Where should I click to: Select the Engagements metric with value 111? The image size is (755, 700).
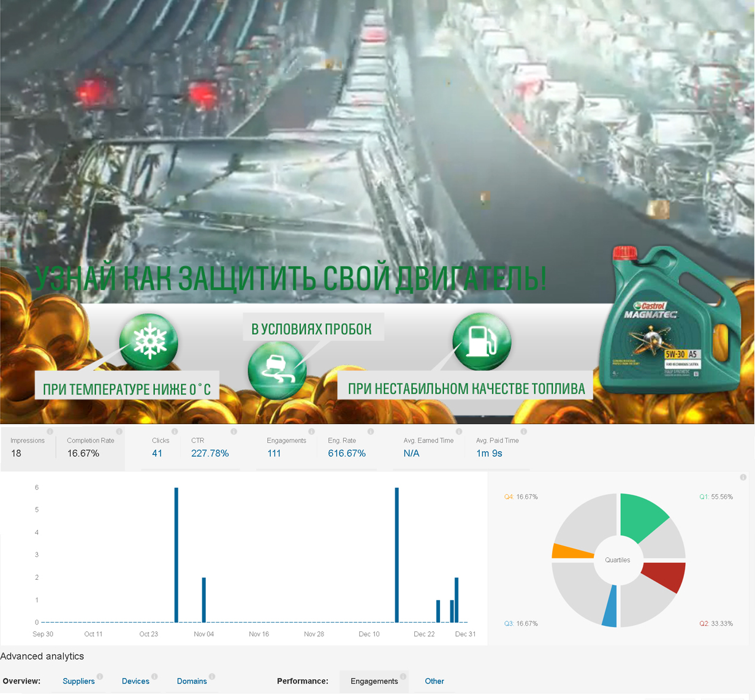pyautogui.click(x=286, y=449)
